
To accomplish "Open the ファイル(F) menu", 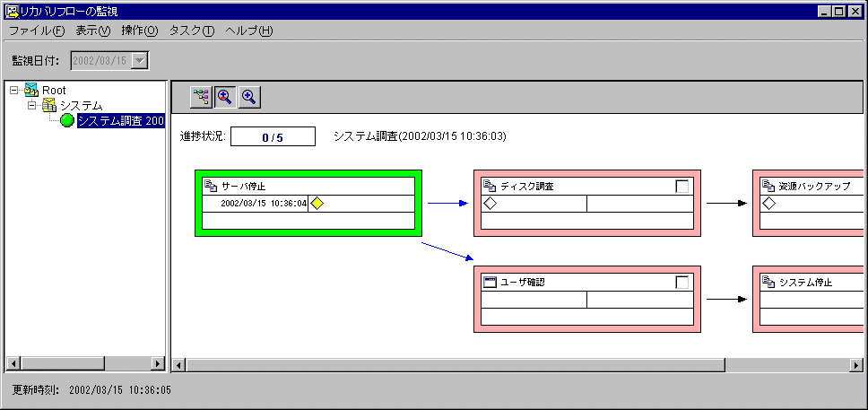I will click(x=37, y=31).
